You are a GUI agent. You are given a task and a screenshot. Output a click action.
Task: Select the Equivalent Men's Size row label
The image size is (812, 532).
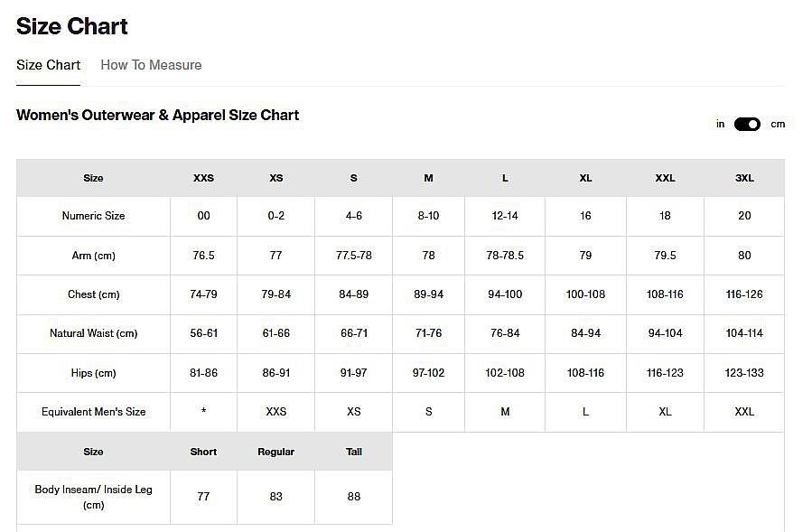93,412
